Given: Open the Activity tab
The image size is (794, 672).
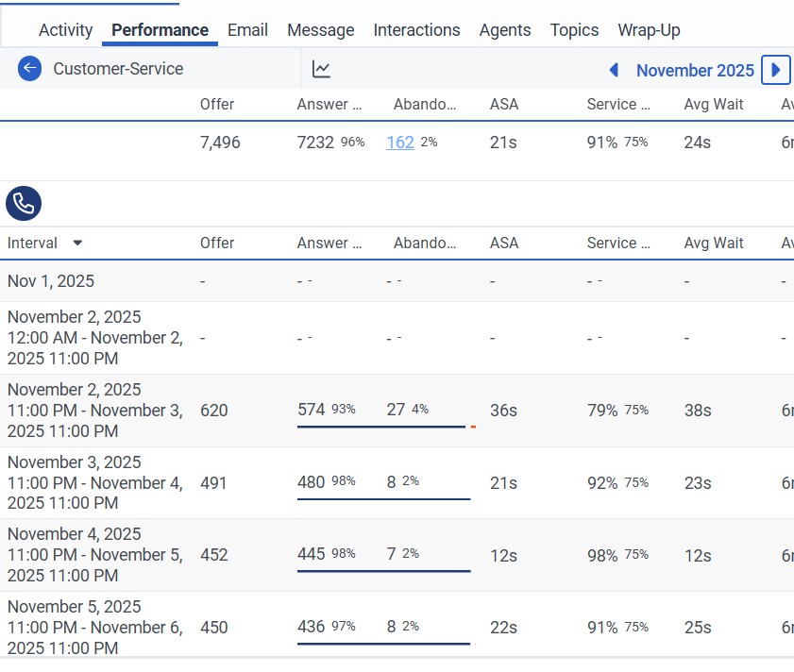Looking at the screenshot, I should (64, 29).
